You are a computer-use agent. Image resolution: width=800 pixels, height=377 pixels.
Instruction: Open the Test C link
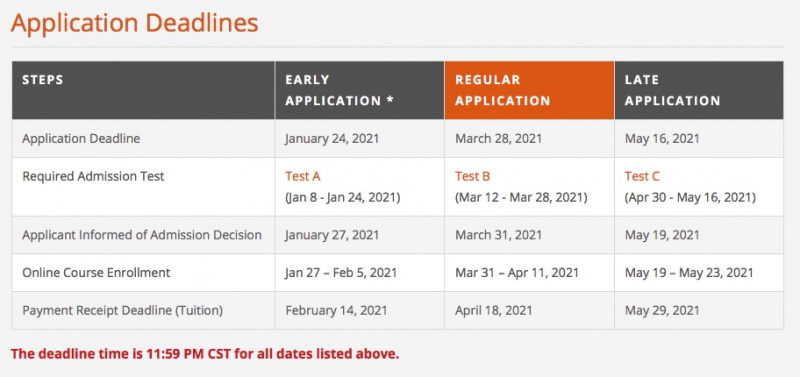[642, 177]
